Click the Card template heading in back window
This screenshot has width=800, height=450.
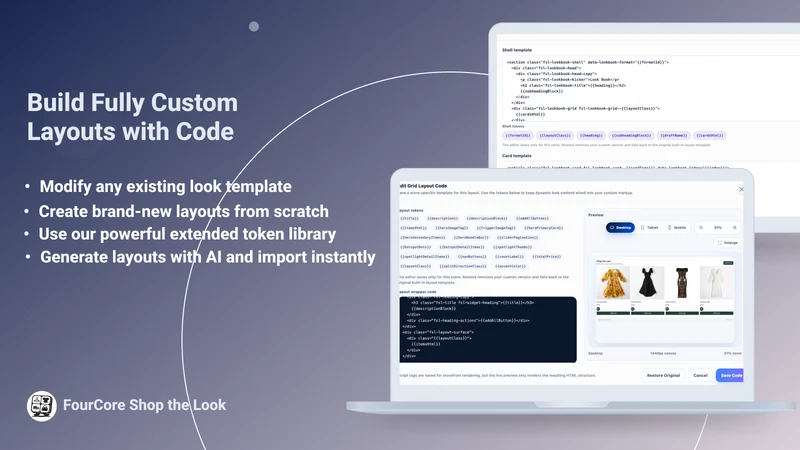pos(516,156)
